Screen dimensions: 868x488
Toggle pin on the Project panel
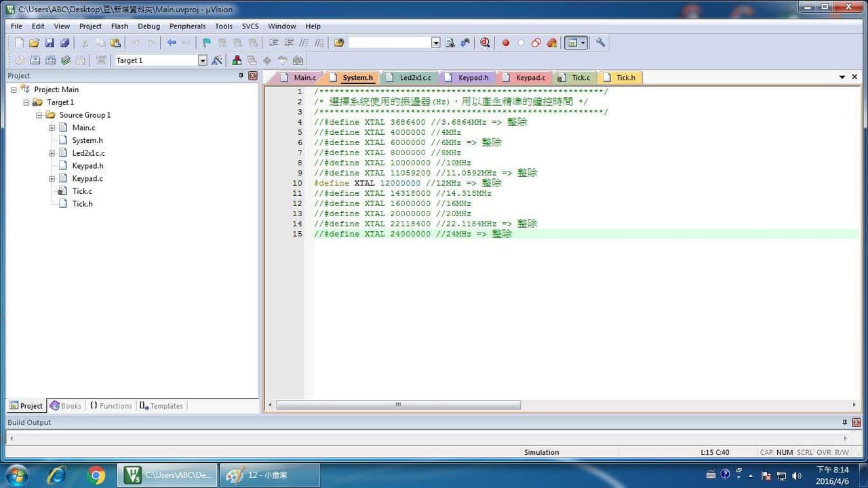click(241, 76)
